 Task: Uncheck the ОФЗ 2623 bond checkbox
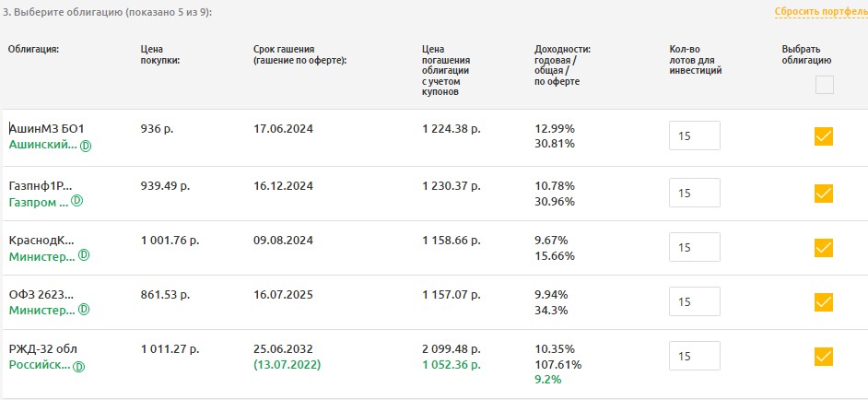click(x=824, y=302)
